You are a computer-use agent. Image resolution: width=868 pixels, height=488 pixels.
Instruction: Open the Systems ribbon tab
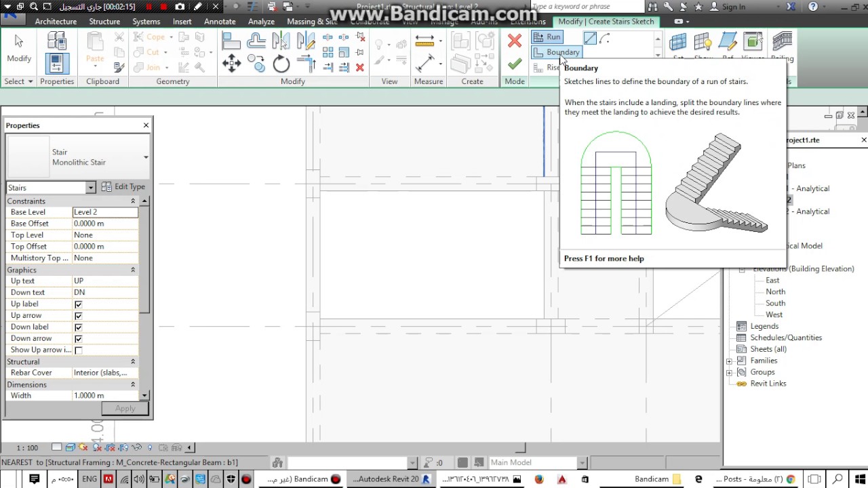pyautogui.click(x=146, y=22)
